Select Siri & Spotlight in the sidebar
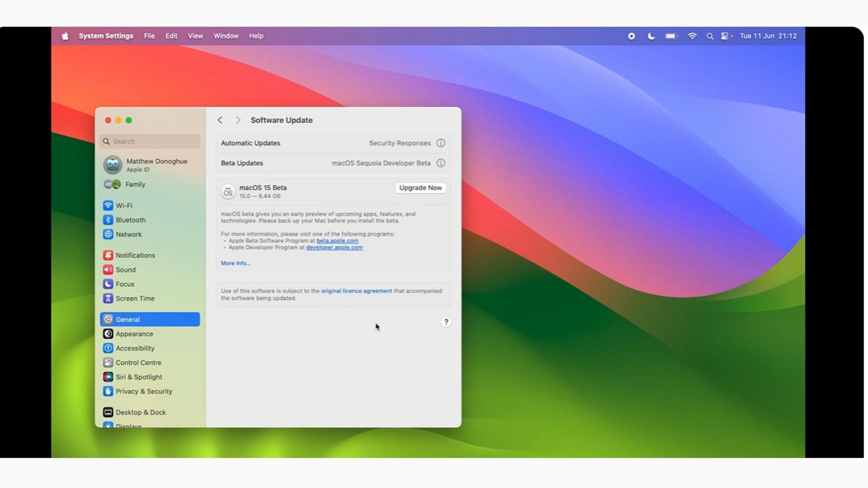The image size is (868, 488). pos(150,377)
